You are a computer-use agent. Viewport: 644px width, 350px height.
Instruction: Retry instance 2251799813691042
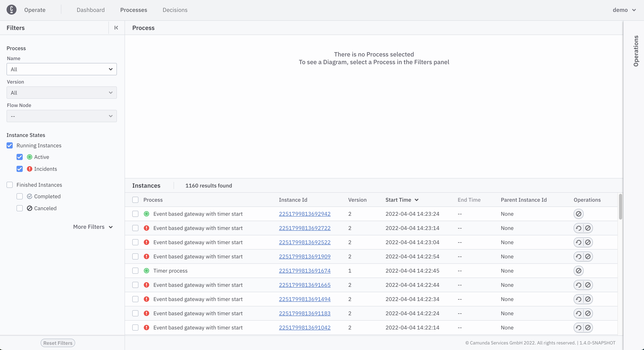coord(578,328)
